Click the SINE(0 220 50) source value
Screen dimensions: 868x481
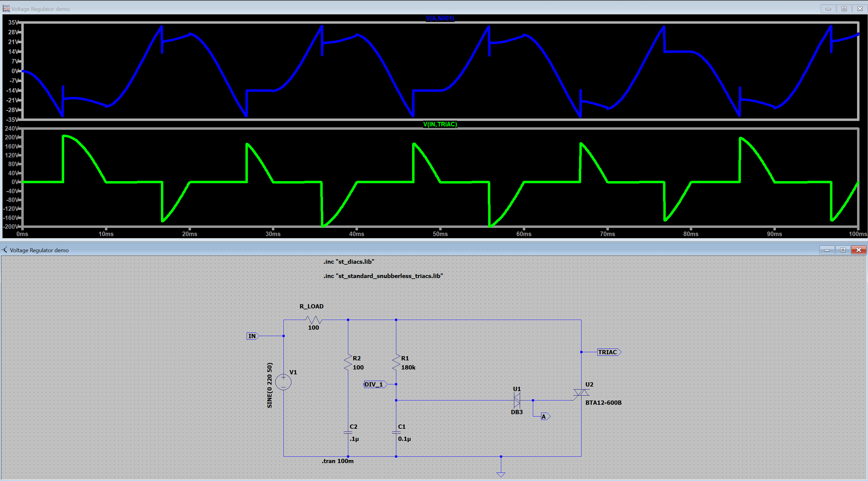269,385
